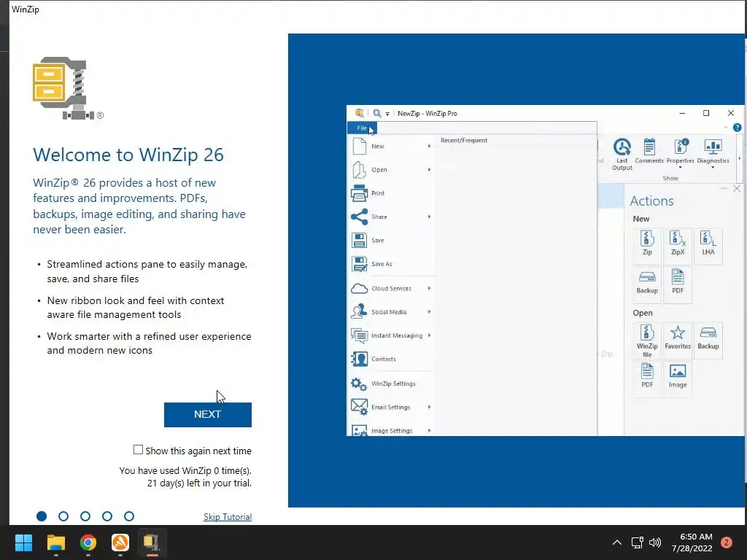Image resolution: width=747 pixels, height=560 pixels.
Task: Choose the Contacts menu entry text
Action: point(384,359)
